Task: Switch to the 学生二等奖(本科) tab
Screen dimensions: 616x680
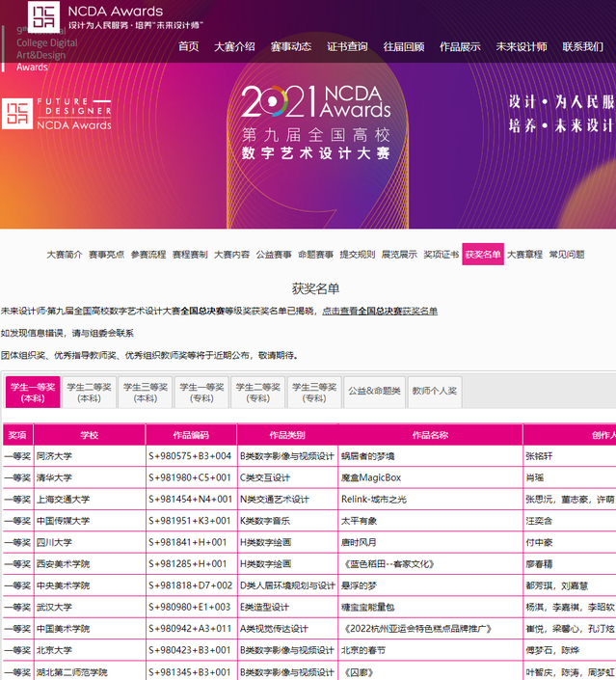Action: (89, 392)
